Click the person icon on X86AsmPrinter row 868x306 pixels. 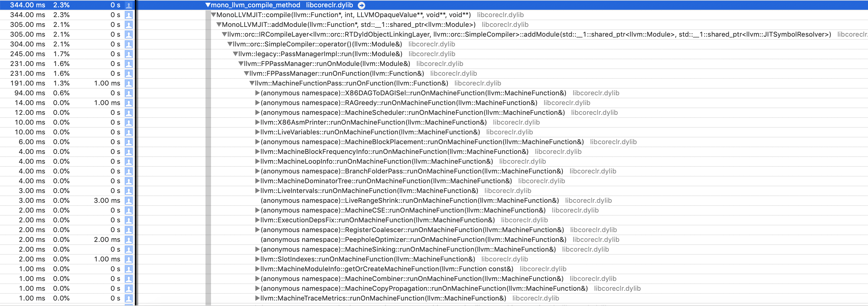coord(128,122)
